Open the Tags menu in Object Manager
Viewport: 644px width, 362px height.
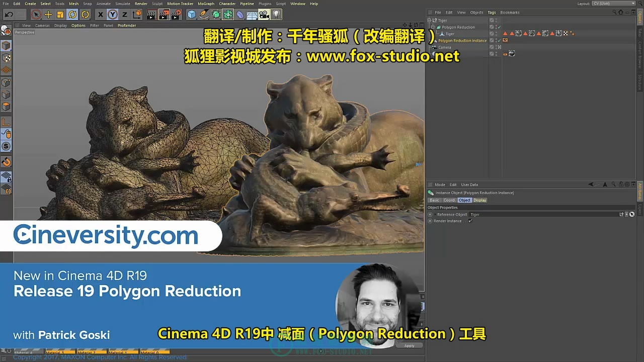point(492,13)
